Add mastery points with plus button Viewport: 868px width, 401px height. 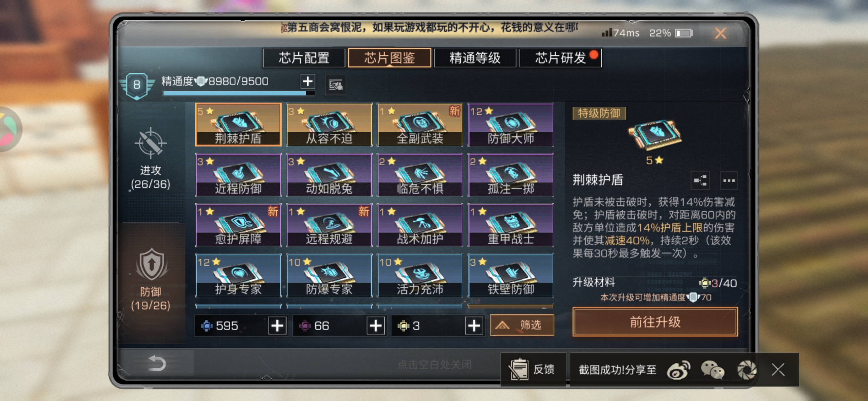coord(307,81)
